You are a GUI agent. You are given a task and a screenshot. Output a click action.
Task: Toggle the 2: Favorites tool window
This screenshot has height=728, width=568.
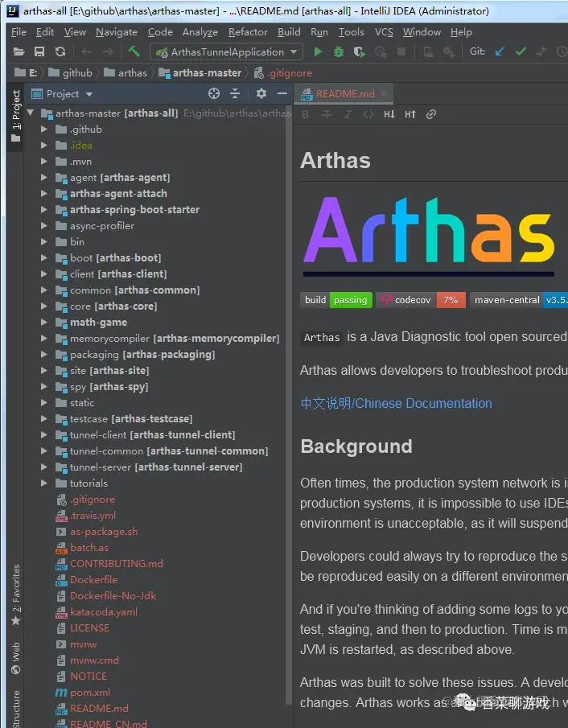click(x=16, y=594)
